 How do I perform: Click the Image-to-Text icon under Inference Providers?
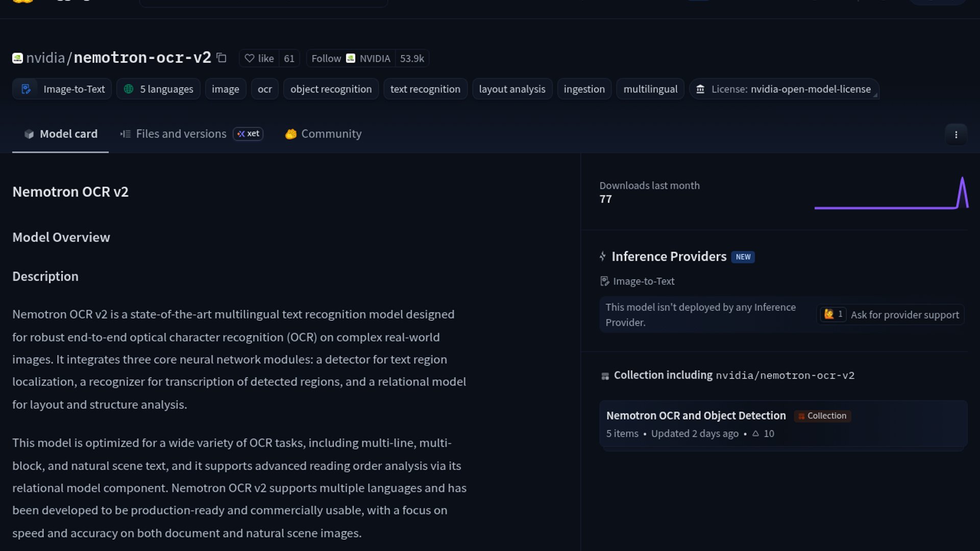(x=604, y=281)
